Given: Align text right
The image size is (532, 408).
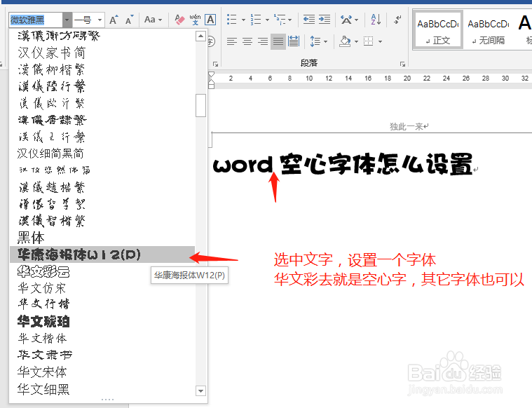Looking at the screenshot, I should point(263,41).
